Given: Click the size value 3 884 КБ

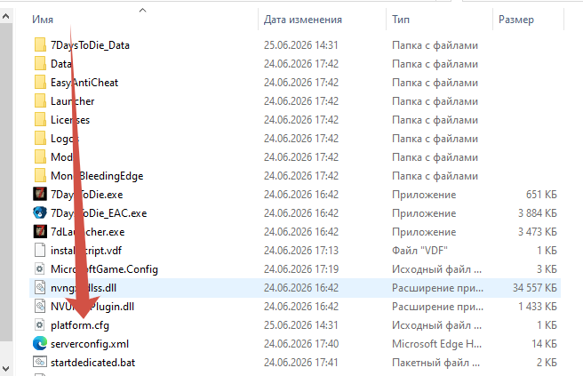Looking at the screenshot, I should (x=538, y=213).
